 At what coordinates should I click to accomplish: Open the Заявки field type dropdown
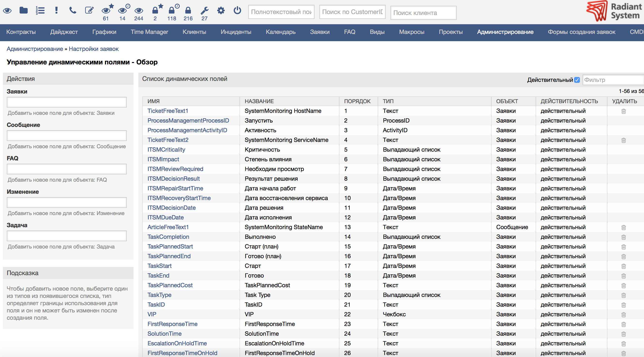pos(67,102)
